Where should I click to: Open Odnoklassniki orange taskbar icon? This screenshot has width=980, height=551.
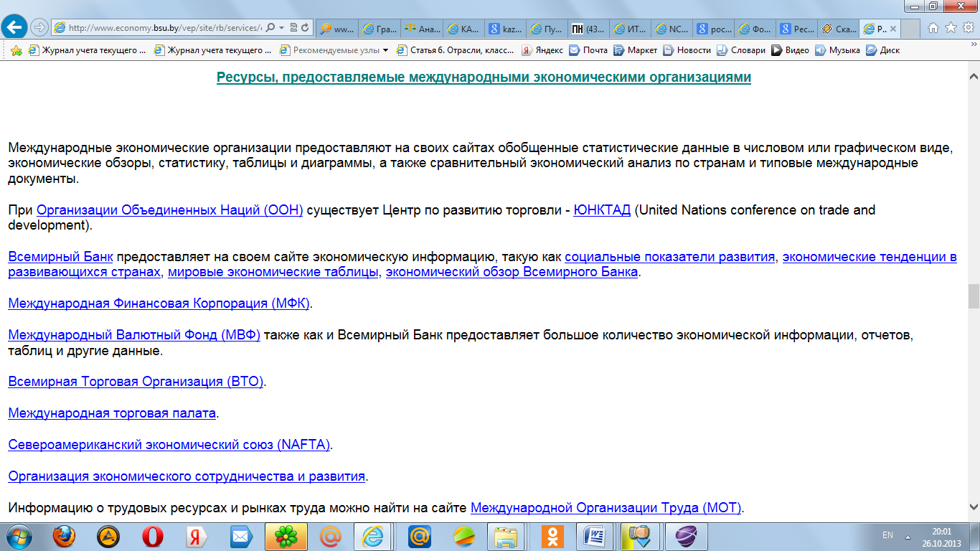click(x=552, y=536)
